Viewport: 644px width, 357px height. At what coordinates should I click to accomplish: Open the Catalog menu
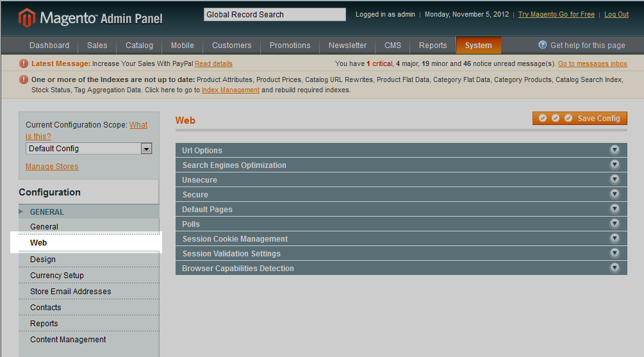click(139, 46)
